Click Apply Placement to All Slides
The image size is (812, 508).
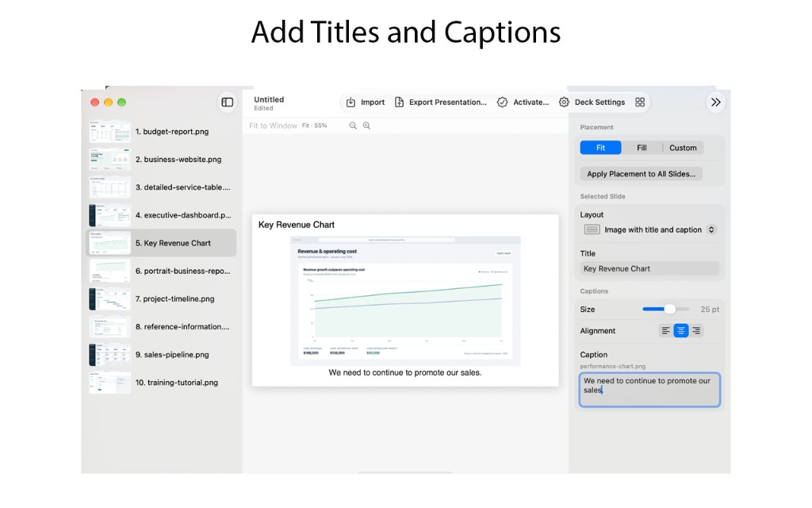click(x=641, y=174)
